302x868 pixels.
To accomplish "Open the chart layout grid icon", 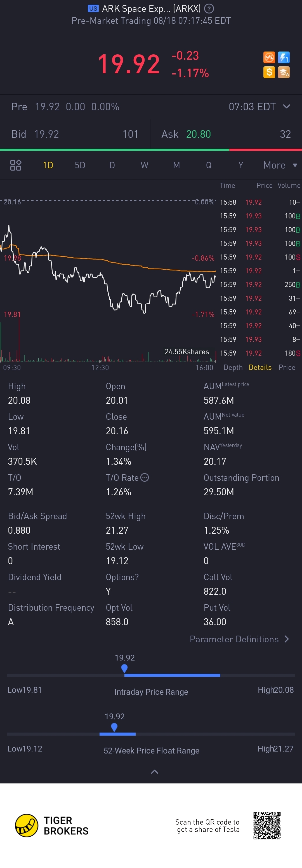I will pos(16,165).
